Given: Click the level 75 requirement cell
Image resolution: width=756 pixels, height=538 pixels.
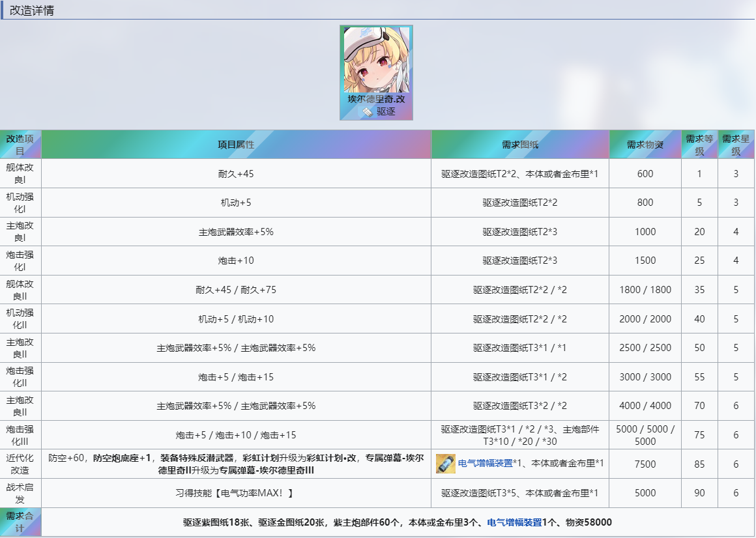Looking at the screenshot, I should pos(699,435).
